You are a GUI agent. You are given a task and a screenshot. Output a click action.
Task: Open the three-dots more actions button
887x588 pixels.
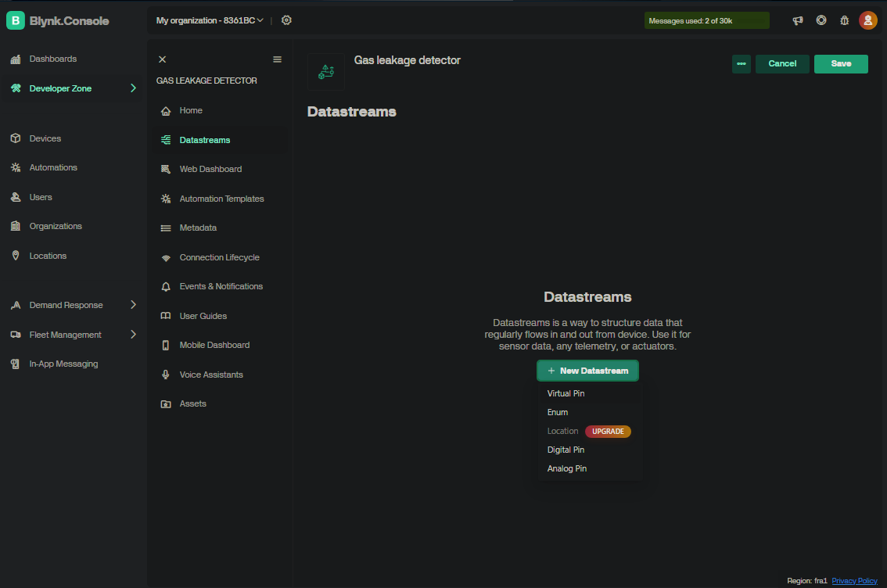point(741,64)
